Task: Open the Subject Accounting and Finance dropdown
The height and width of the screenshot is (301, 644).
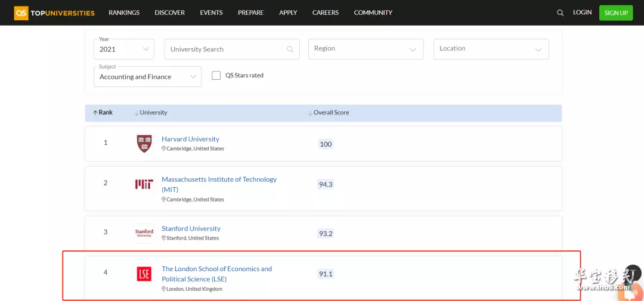Action: [147, 77]
